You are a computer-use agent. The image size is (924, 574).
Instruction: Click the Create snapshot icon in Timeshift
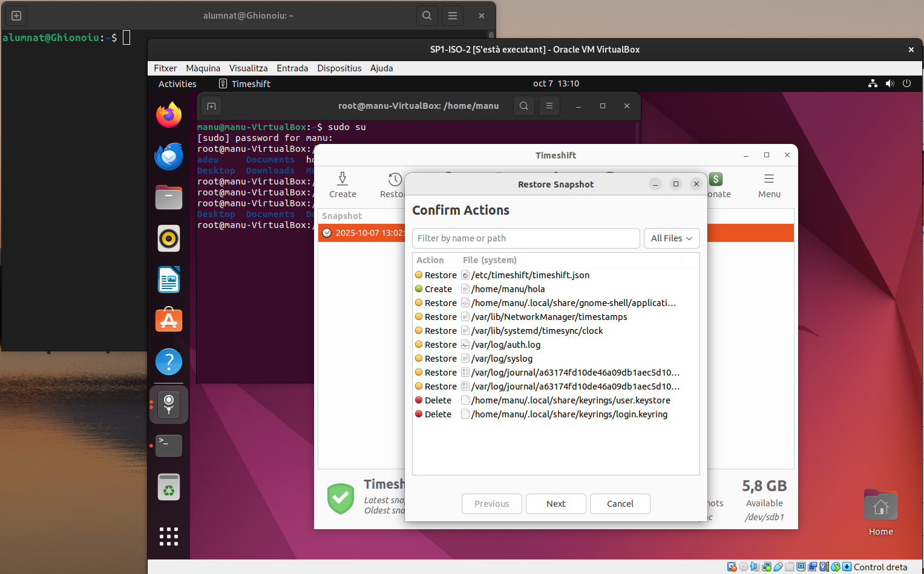click(342, 179)
